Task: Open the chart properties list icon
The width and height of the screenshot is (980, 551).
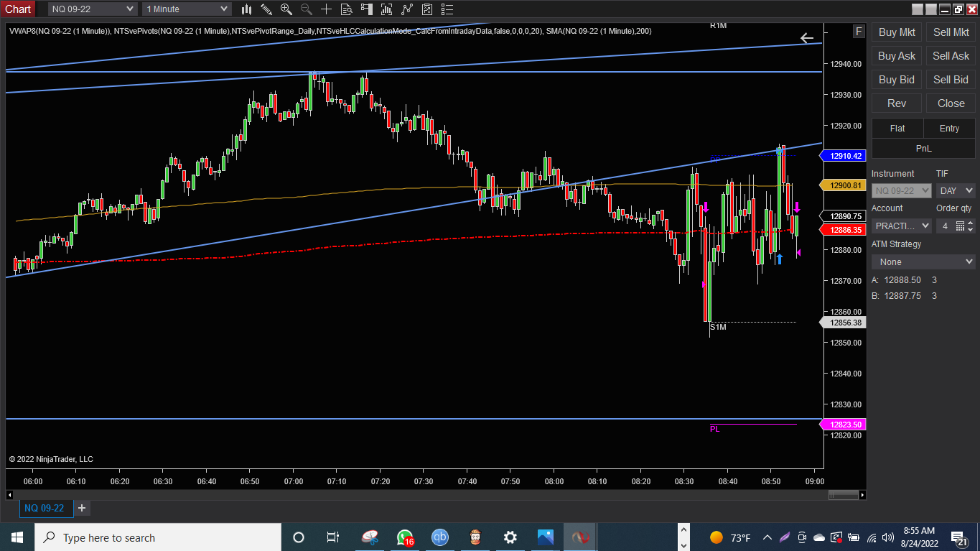Action: [448, 9]
